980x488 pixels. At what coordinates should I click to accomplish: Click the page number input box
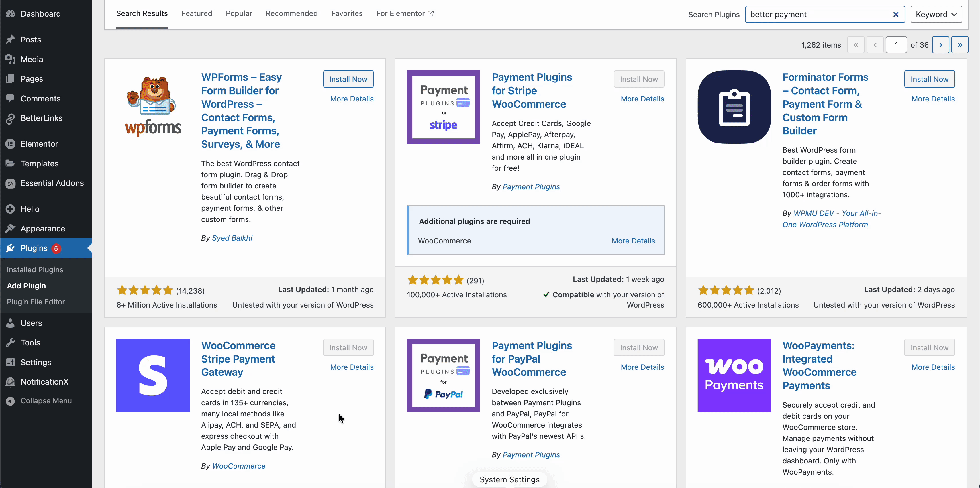click(x=897, y=44)
